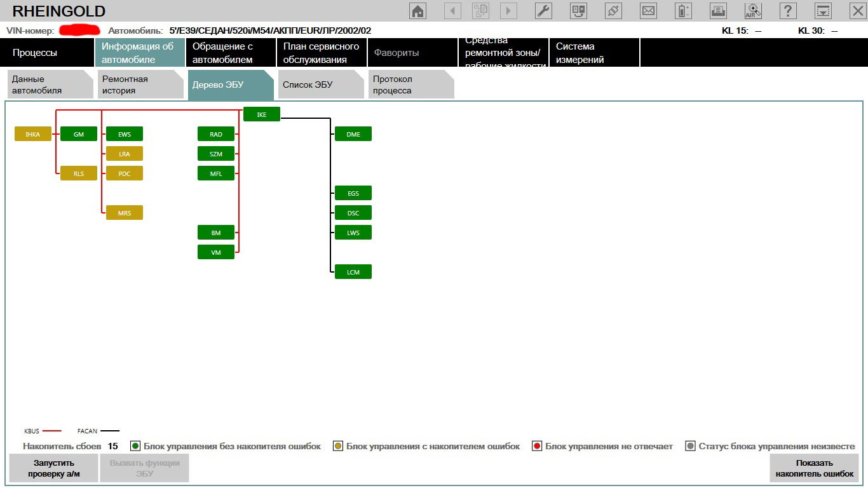
Task: Select the SZM control unit node
Action: (216, 154)
